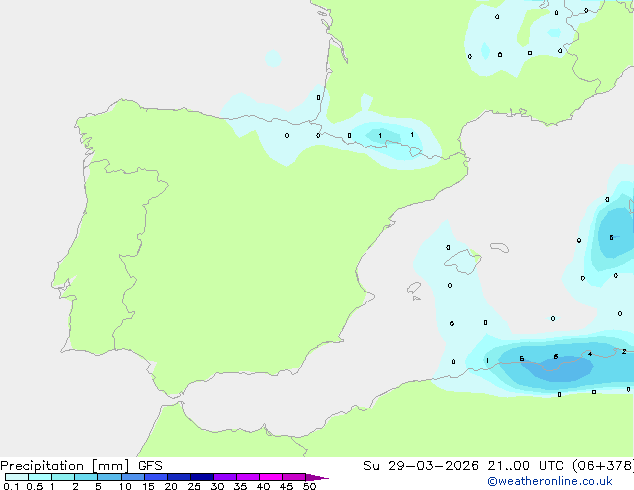This screenshot has width=634, height=490.
Task: Click the '25' legend scale label
Action: [x=194, y=486]
